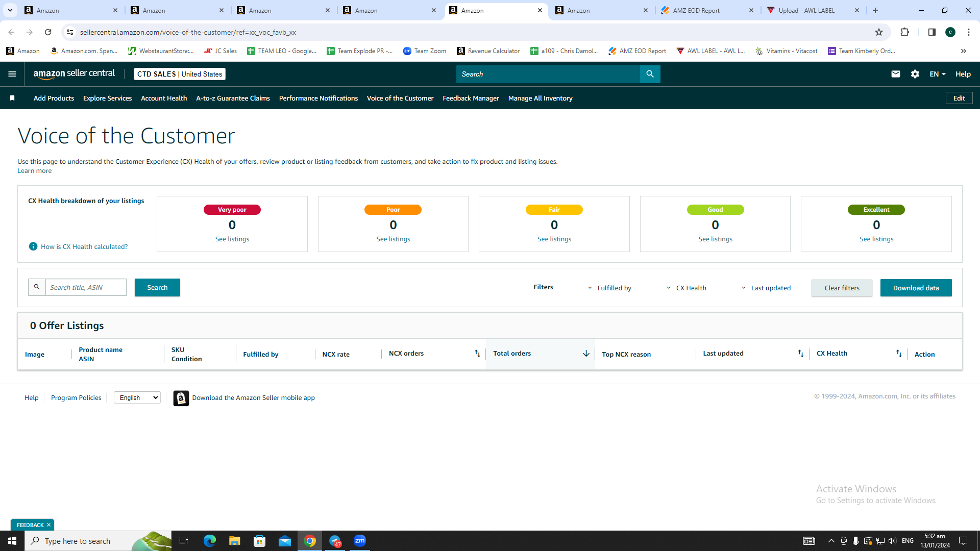
Task: Sort by NCX orders arrows icon
Action: coord(477,354)
